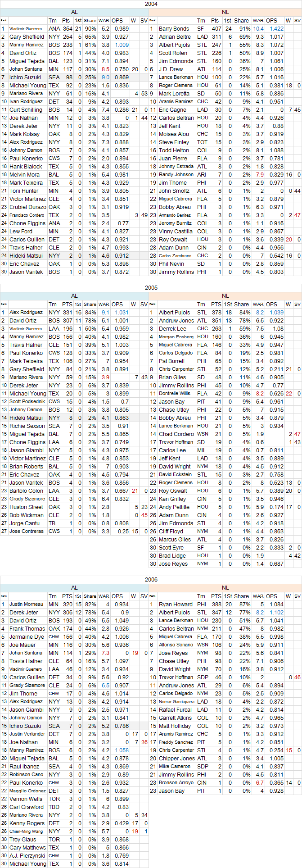Select the Lew Ford cell
The height and width of the screenshot is (868, 302).
(28, 232)
